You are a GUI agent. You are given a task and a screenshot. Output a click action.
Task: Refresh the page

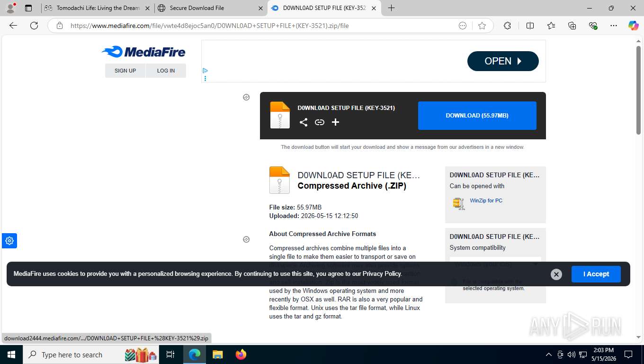[x=34, y=26]
